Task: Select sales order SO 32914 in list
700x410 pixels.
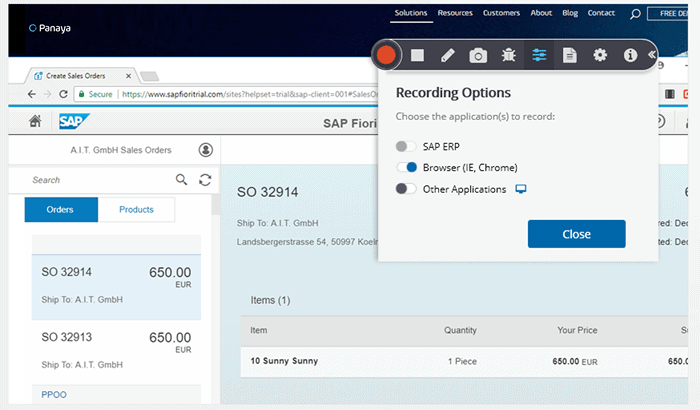Action: 116,287
